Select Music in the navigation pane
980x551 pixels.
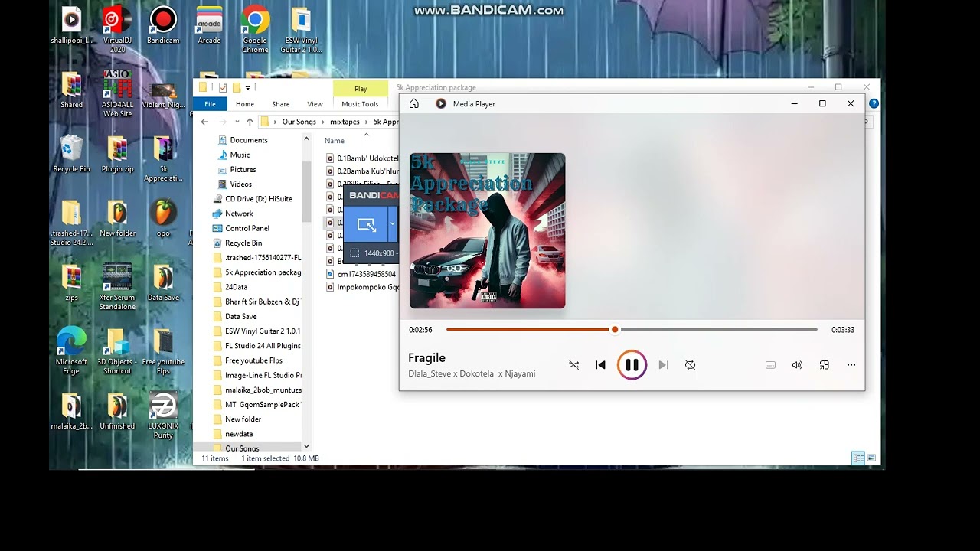point(240,155)
